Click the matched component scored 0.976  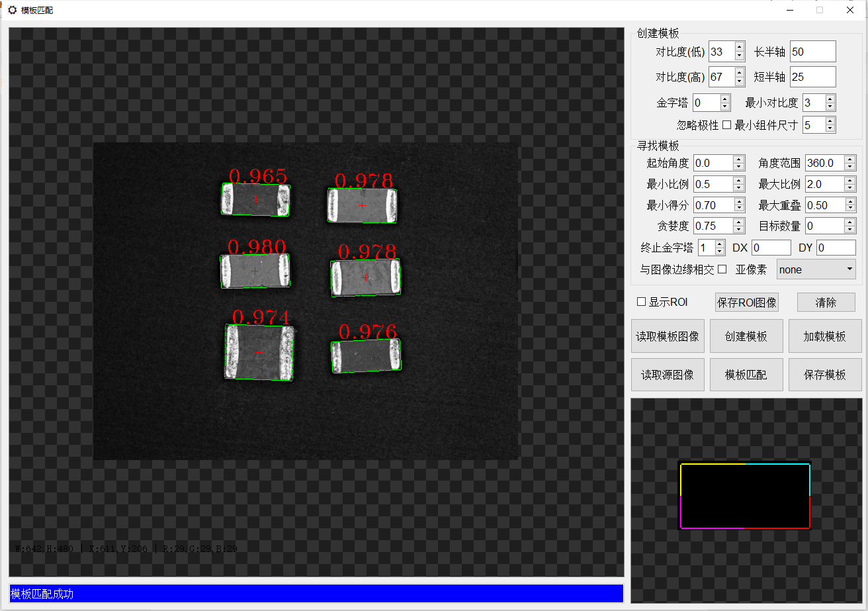366,356
